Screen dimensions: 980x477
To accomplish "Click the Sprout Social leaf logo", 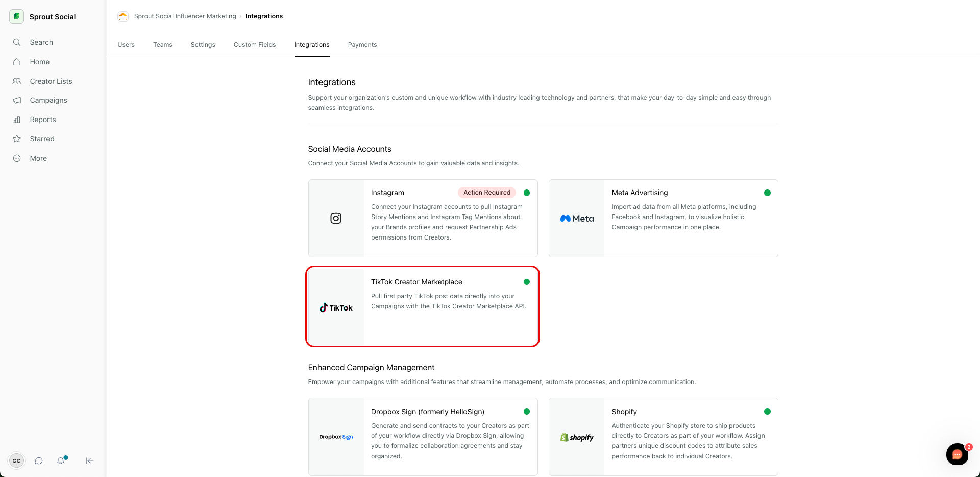I will coord(16,16).
